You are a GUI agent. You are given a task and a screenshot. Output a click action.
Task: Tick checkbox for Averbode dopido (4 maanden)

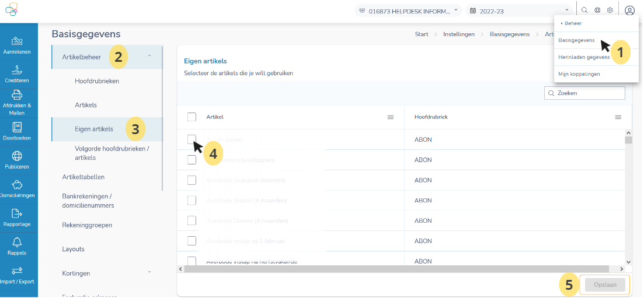(192, 200)
